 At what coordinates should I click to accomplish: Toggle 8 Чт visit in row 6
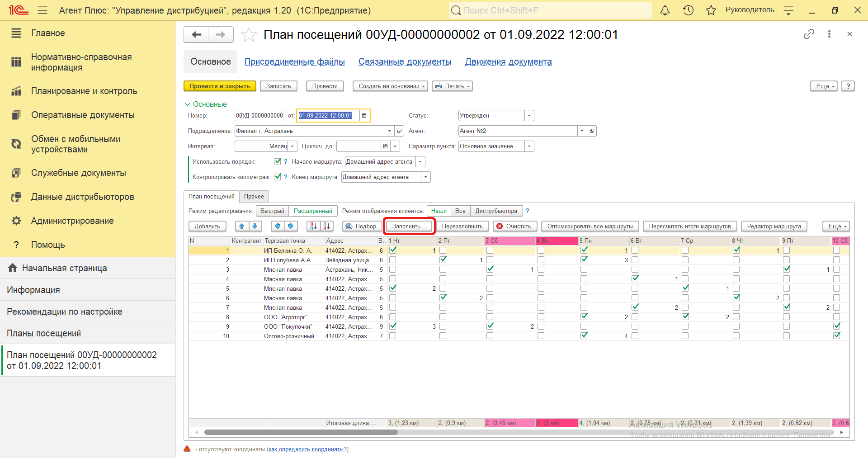tap(736, 297)
